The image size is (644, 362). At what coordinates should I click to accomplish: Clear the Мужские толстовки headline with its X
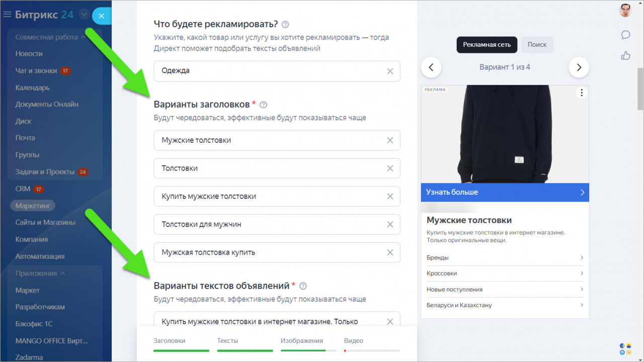[x=390, y=140]
